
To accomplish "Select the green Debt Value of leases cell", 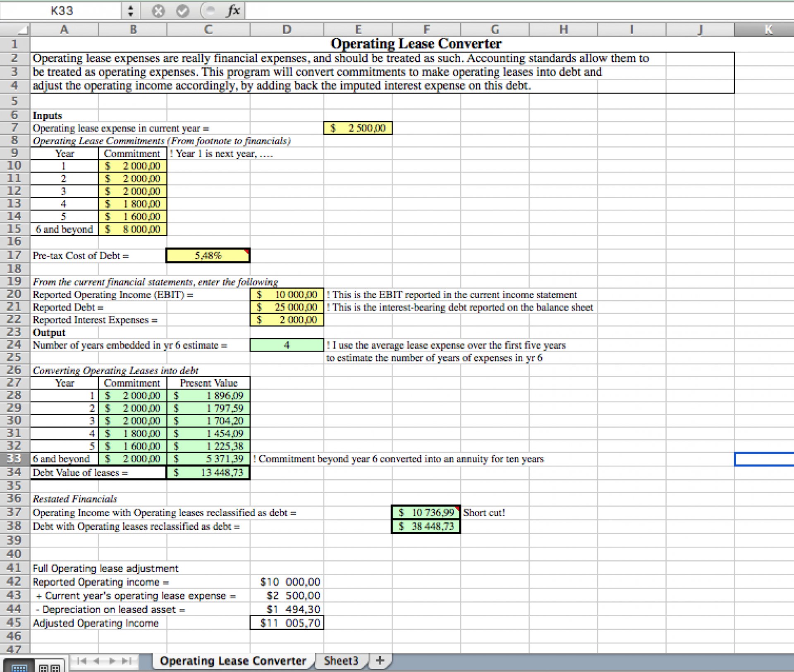I will 208,472.
